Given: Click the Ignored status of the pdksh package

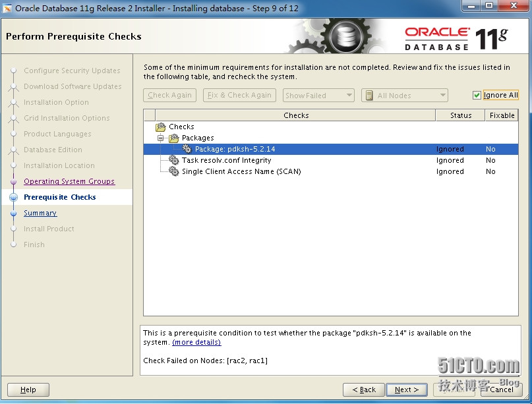Looking at the screenshot, I should click(x=450, y=149).
